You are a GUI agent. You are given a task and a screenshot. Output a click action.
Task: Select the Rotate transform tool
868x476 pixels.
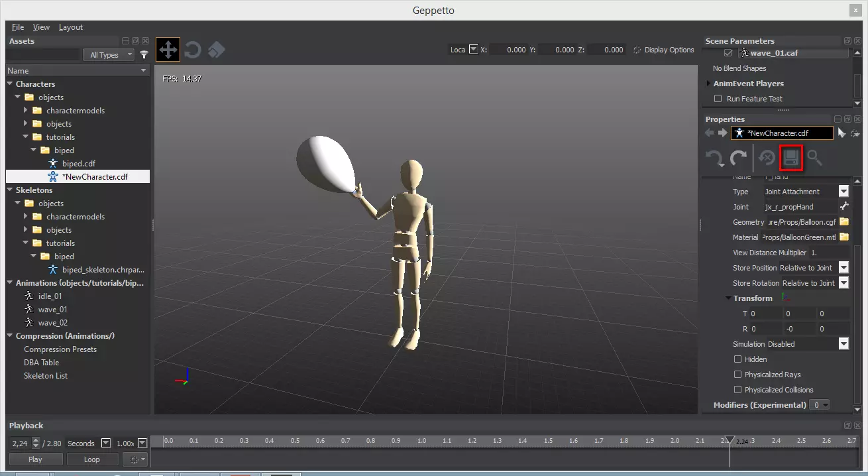[x=192, y=50]
